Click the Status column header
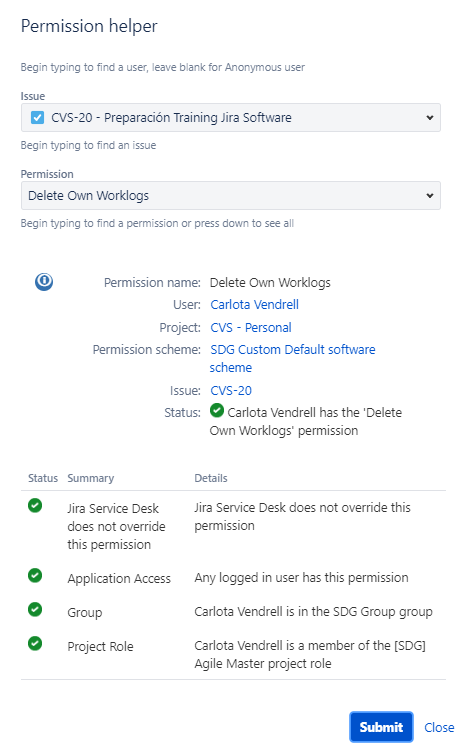This screenshot has width=463, height=751. tap(43, 478)
